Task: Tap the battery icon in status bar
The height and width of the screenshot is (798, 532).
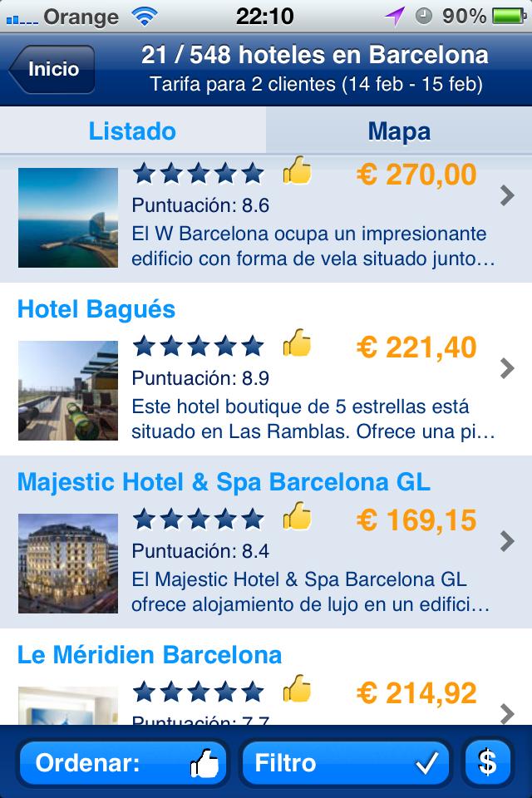Action: tap(509, 16)
